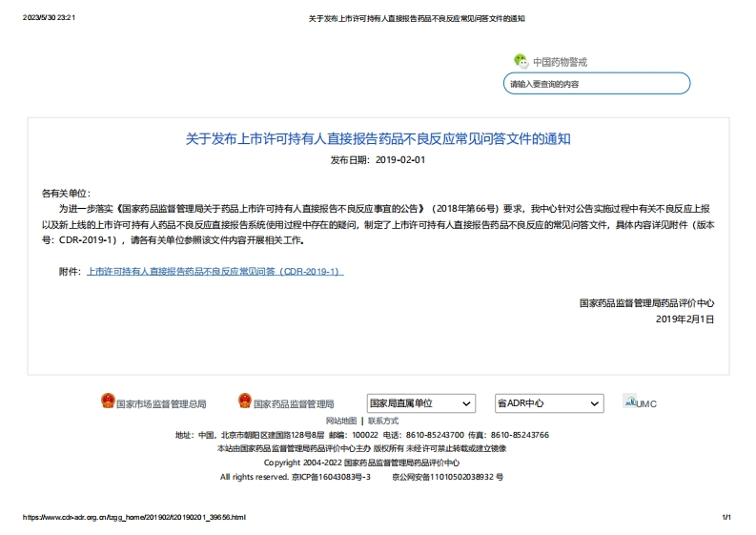The image size is (756, 535).
Task: Click the ICP number 京ICP备16043083号-3
Action: pyautogui.click(x=331, y=477)
